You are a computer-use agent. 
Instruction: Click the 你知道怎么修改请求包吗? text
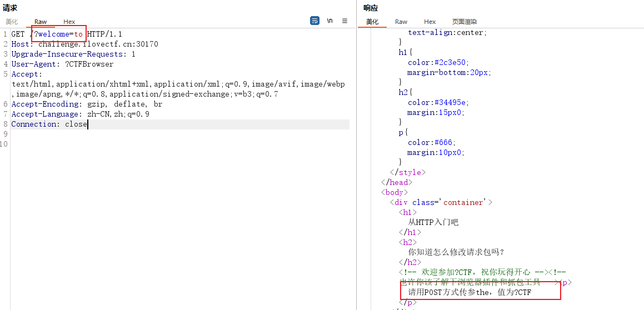click(x=456, y=252)
